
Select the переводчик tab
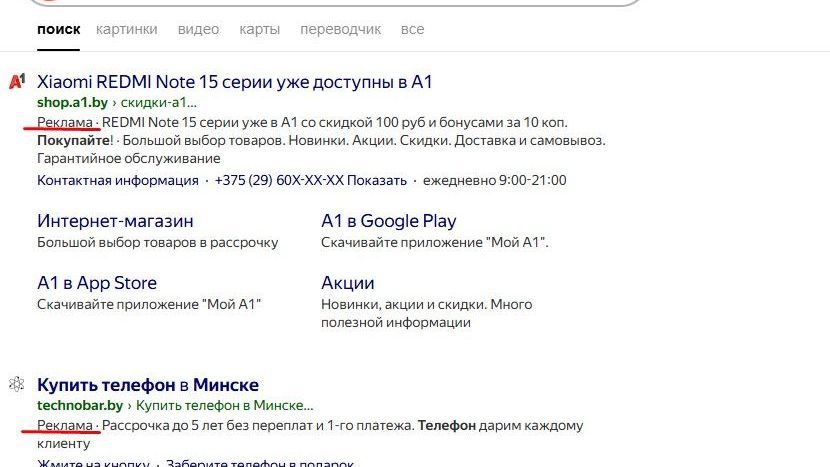340,29
